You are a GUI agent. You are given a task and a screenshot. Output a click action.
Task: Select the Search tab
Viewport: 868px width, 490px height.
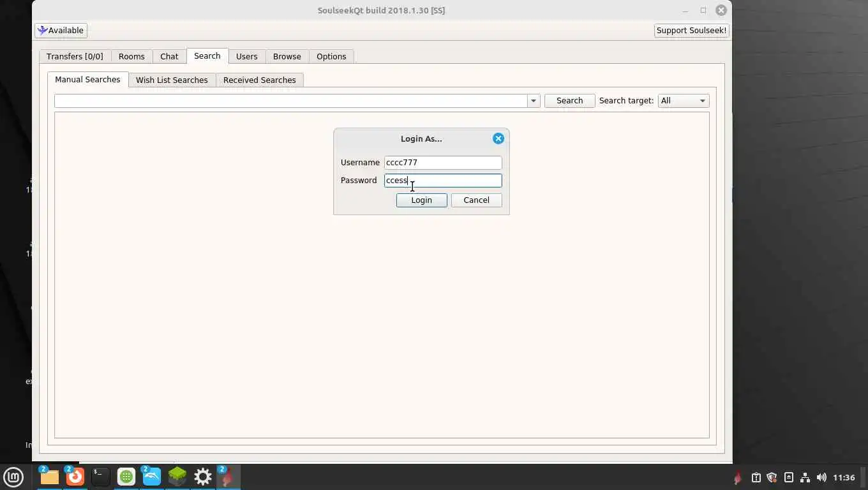(x=207, y=56)
